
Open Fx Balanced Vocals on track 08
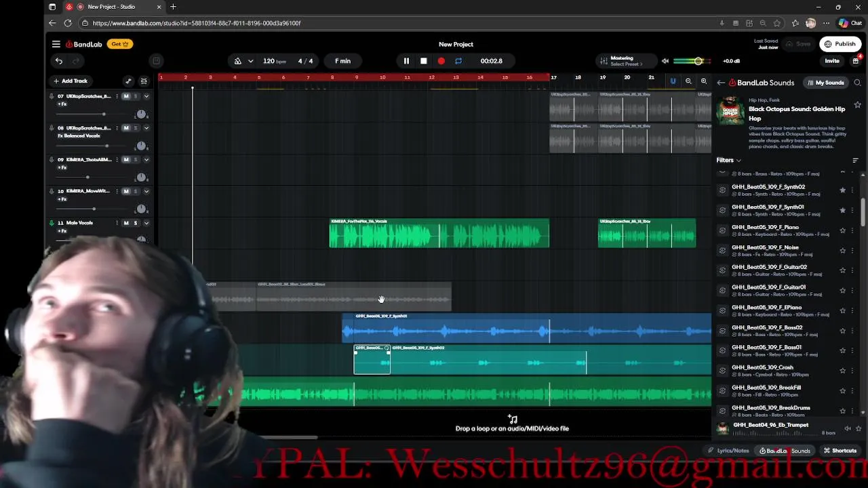click(x=79, y=136)
